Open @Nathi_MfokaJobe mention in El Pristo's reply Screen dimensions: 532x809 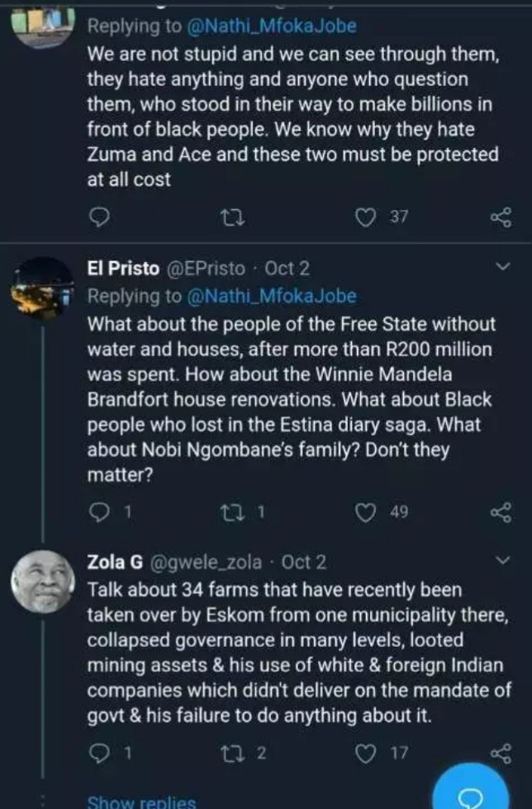[x=271, y=296]
